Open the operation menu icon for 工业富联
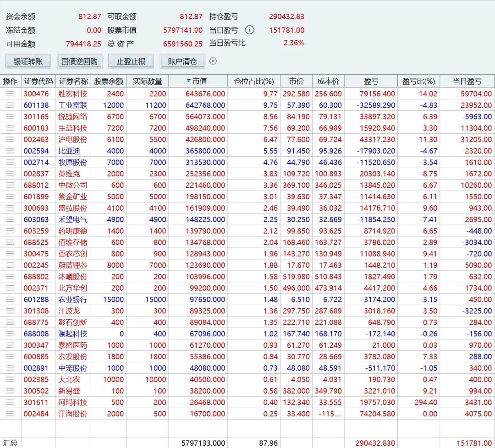This screenshot has height=448, width=495. [x=11, y=105]
